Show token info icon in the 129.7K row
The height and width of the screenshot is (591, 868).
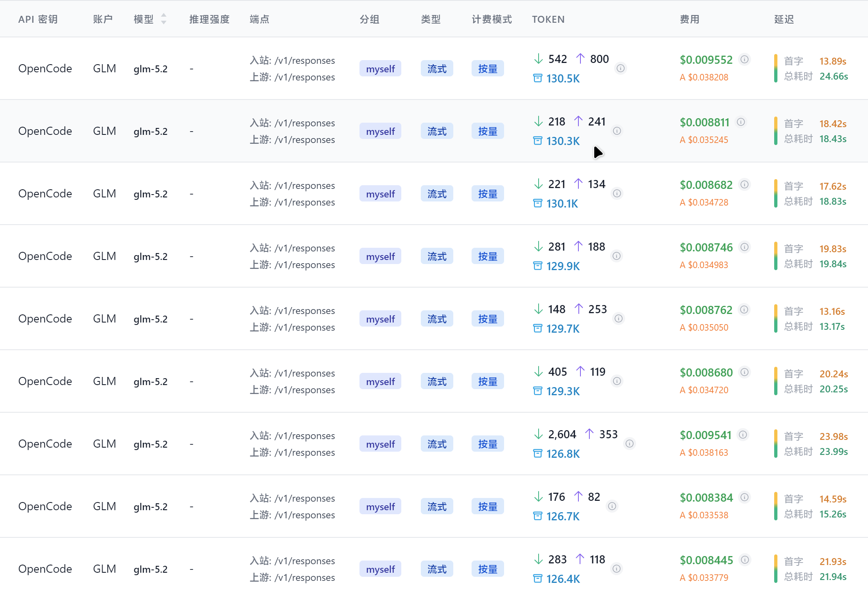(x=618, y=318)
